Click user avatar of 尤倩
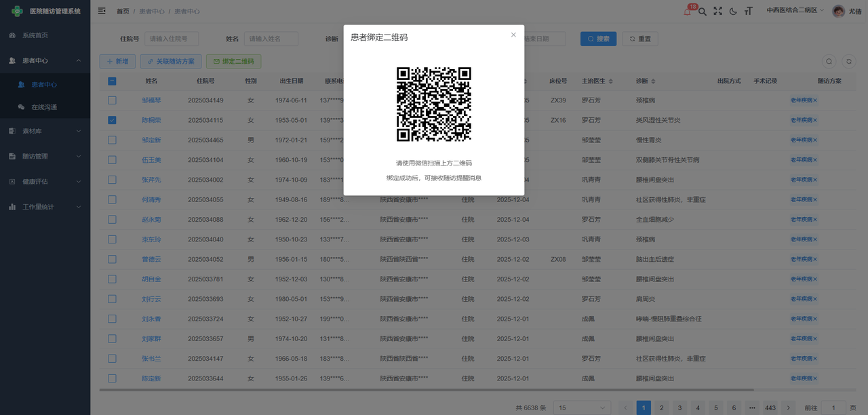Viewport: 868px width, 415px height. pyautogui.click(x=839, y=11)
